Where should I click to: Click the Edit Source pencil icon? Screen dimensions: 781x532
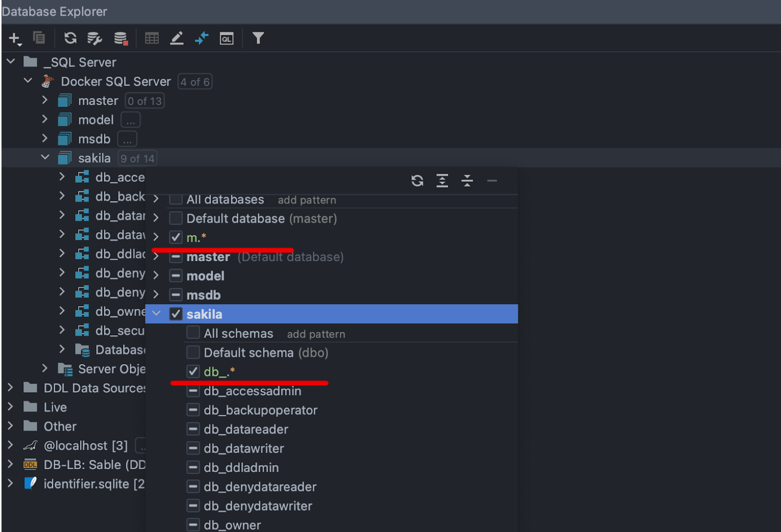pos(177,38)
